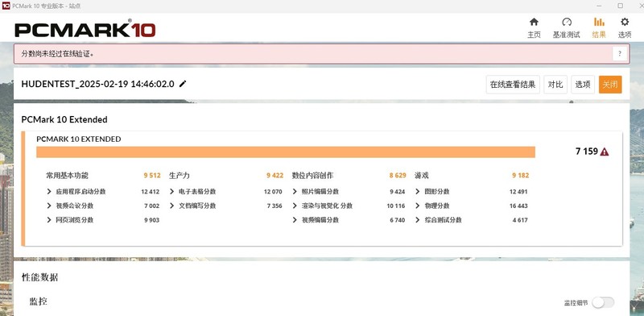Viewport: 644px width, 316px height.
Task: Click the 数位内容创作 heading
Action: 312,175
